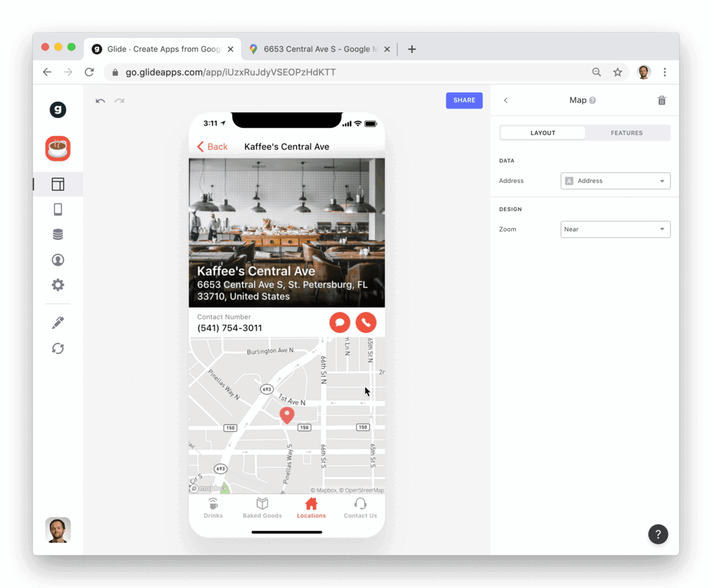Bookmark page with star icon
The height and width of the screenshot is (588, 712).
(x=618, y=72)
